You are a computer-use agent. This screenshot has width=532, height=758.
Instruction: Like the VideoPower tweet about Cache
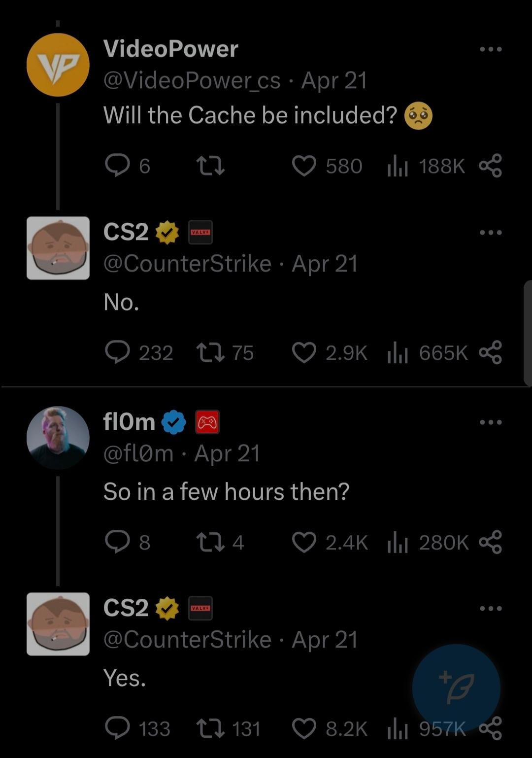[304, 166]
